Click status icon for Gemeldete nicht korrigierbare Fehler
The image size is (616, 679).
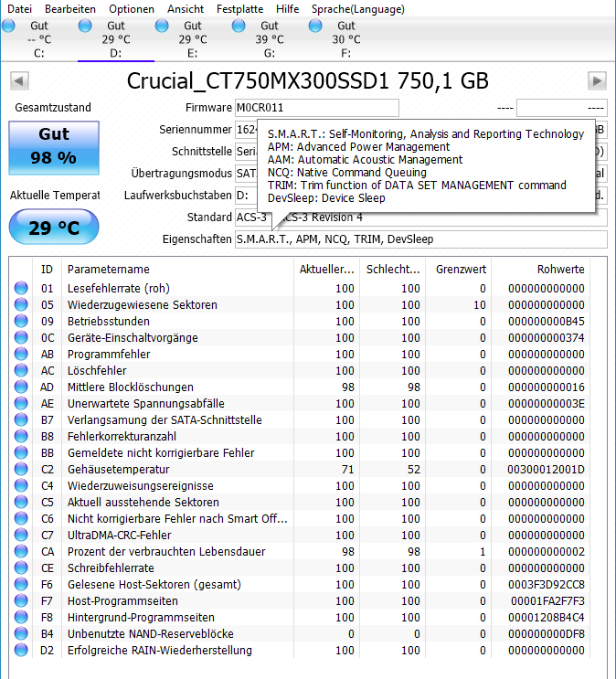pos(21,452)
